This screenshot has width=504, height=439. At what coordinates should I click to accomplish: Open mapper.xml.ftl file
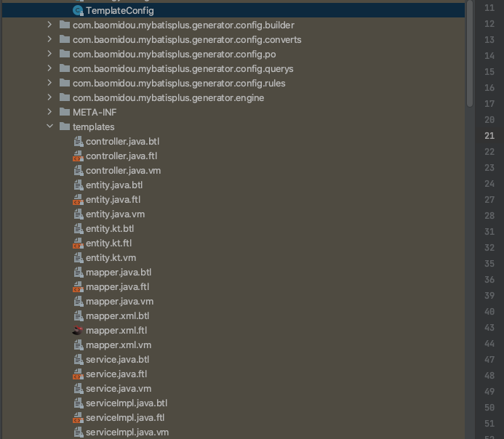pyautogui.click(x=116, y=331)
